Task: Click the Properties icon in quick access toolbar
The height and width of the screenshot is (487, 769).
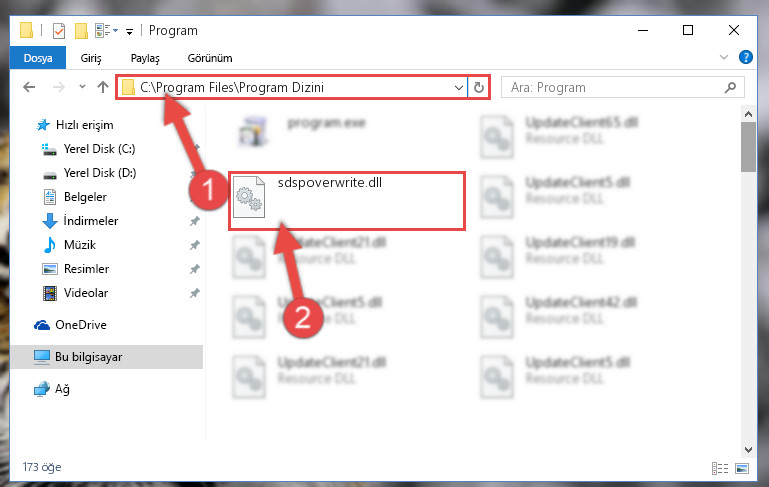Action: click(x=59, y=31)
